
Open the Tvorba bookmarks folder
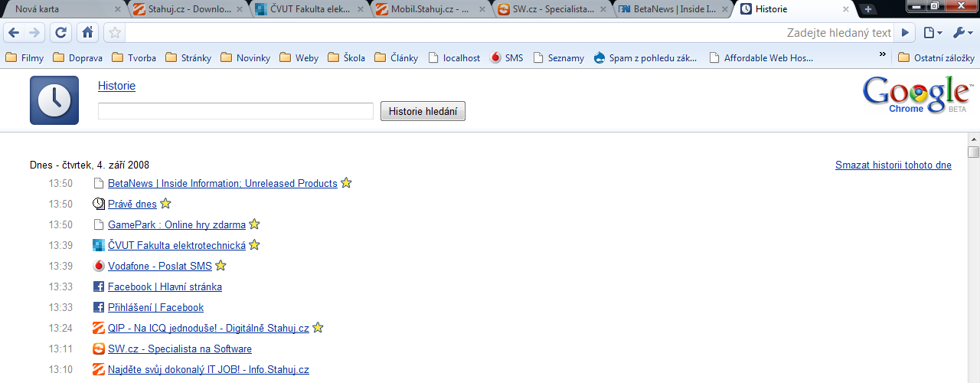pyautogui.click(x=134, y=57)
